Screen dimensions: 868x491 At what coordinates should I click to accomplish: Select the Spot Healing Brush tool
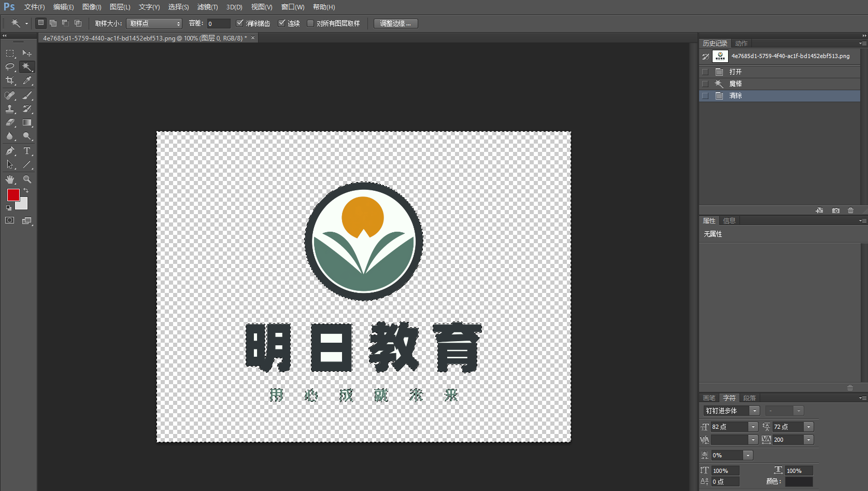tap(10, 95)
